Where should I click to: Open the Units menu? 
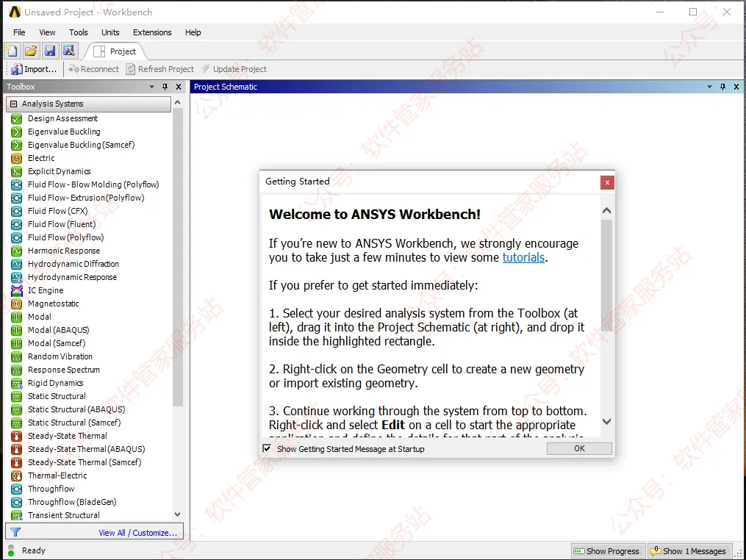click(110, 32)
